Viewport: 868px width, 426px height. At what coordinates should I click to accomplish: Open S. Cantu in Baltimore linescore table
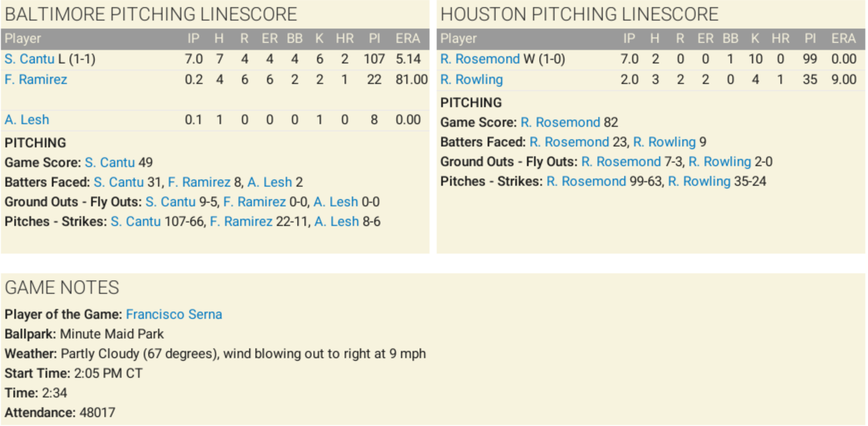29,59
